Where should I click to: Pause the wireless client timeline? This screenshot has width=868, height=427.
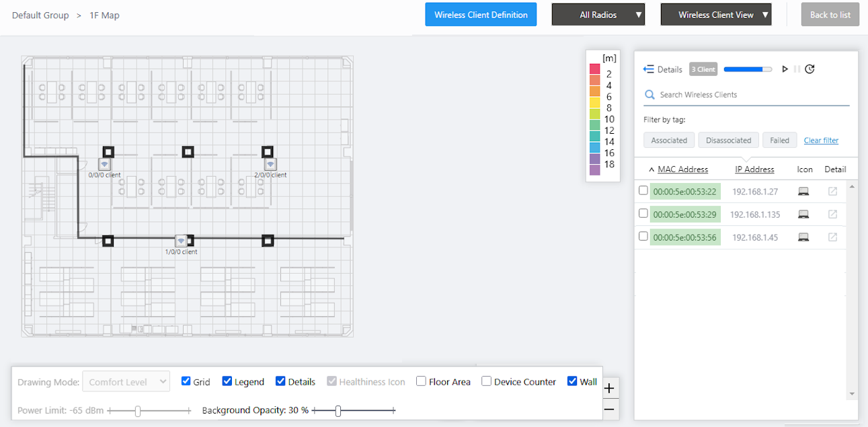click(x=797, y=69)
